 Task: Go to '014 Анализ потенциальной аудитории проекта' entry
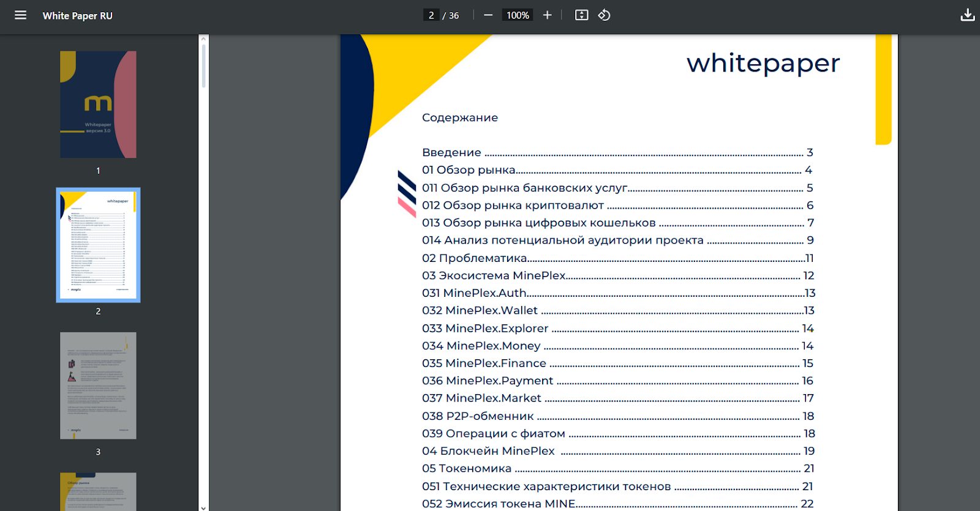tap(617, 241)
